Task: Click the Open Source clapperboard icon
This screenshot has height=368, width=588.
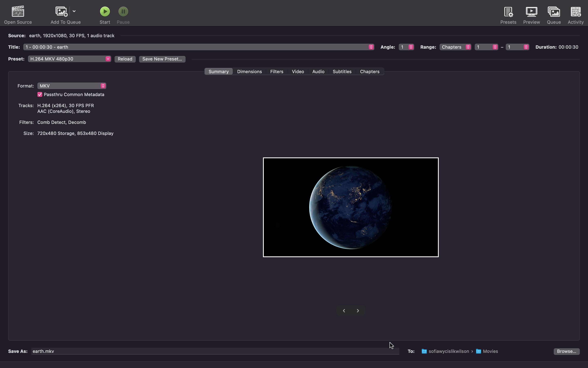Action: [x=18, y=11]
